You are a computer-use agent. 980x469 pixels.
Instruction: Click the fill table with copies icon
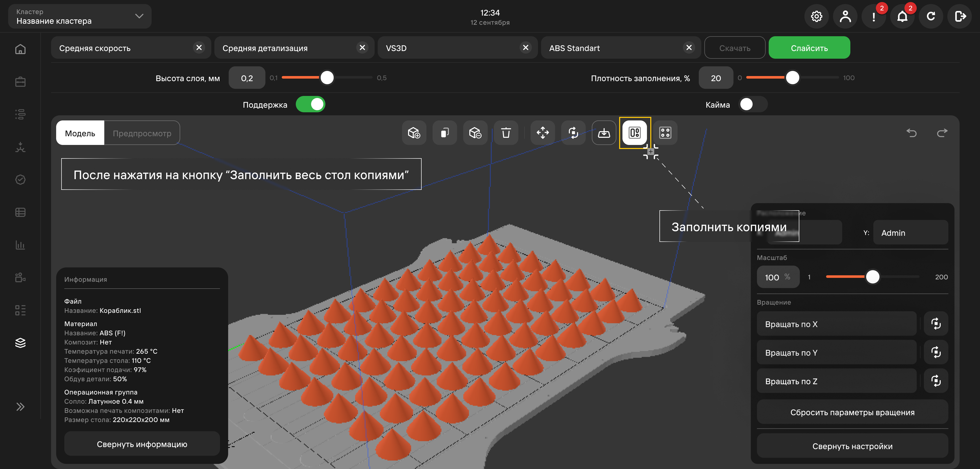(634, 133)
